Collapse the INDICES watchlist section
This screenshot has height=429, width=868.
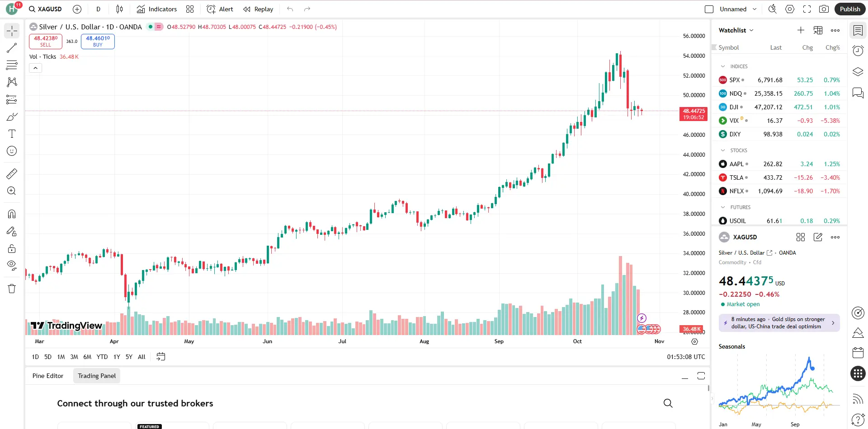723,66
